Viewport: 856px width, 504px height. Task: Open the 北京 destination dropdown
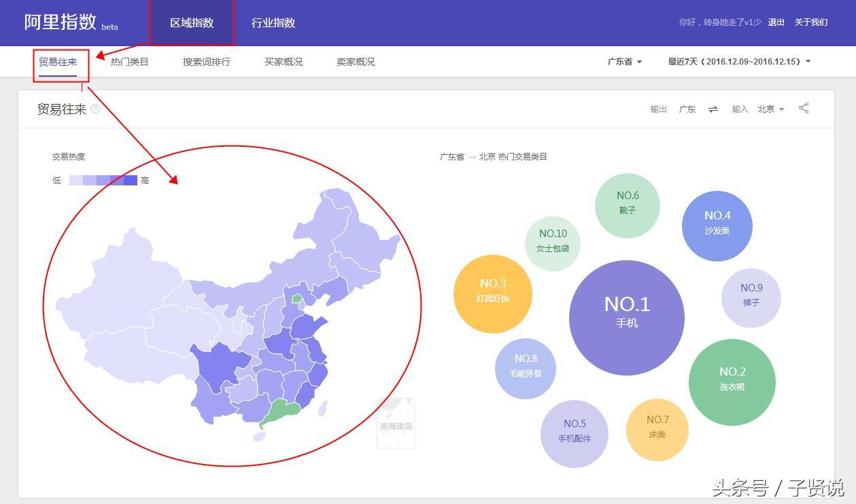pyautogui.click(x=771, y=109)
